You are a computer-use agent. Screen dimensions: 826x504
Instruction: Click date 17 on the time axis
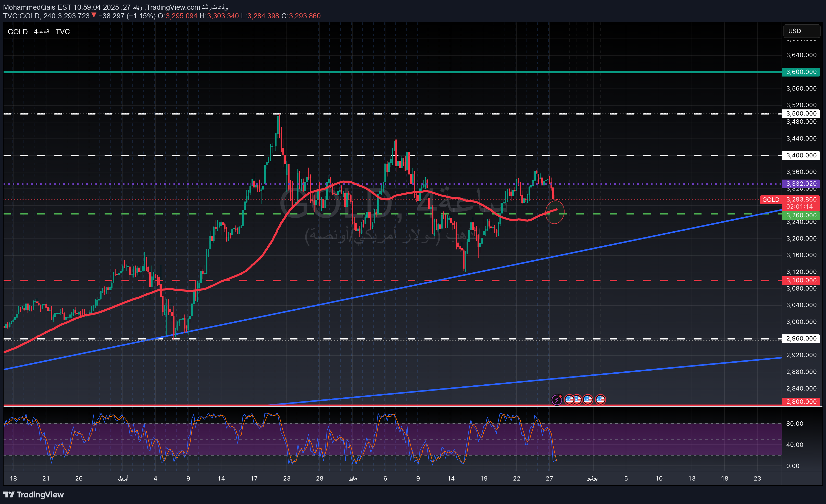coord(254,478)
